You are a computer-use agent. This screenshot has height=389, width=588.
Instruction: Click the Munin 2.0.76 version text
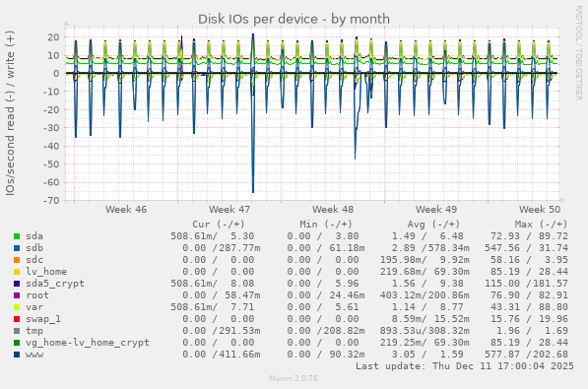point(294,378)
